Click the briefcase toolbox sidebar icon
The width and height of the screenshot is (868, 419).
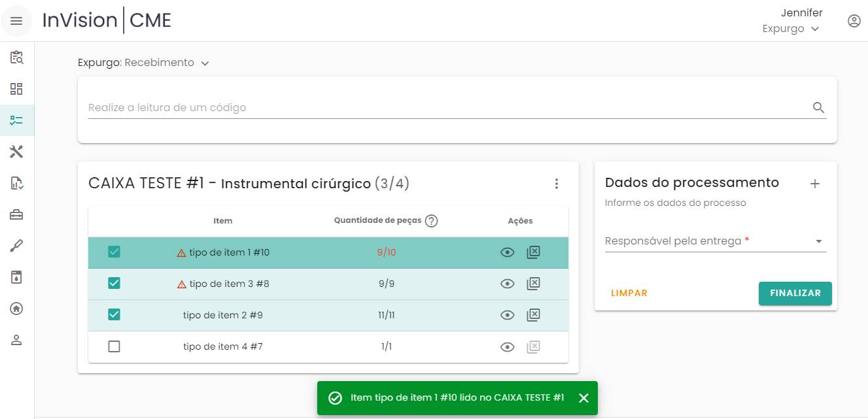[16, 214]
